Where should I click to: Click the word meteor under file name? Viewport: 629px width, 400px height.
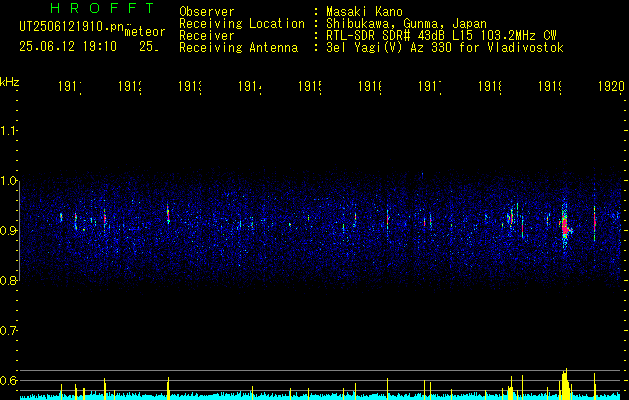click(145, 32)
